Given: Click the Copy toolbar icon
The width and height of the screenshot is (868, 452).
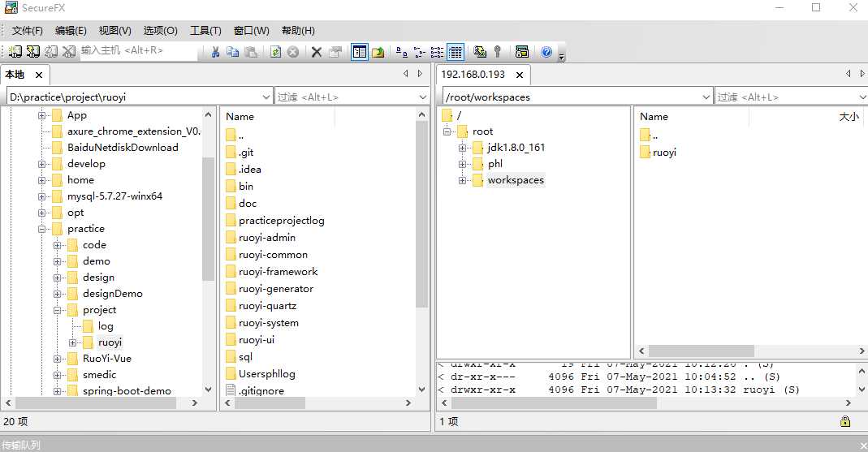Looking at the screenshot, I should 233,52.
